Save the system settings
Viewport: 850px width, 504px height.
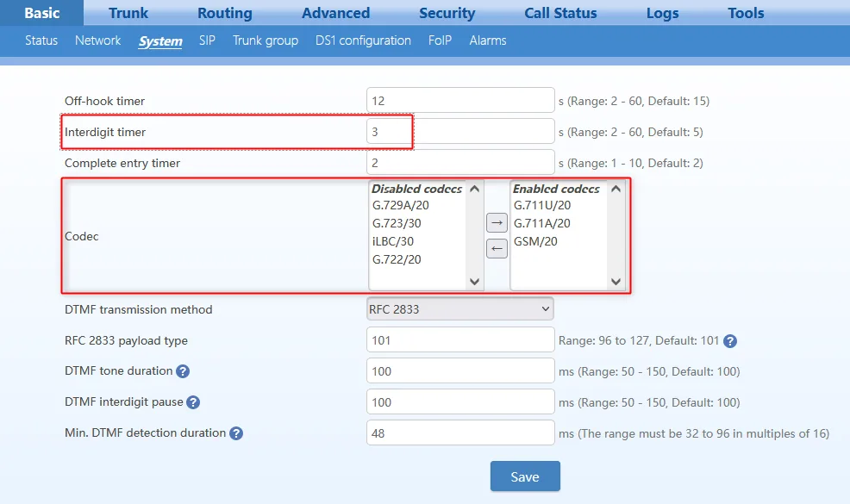click(x=525, y=476)
